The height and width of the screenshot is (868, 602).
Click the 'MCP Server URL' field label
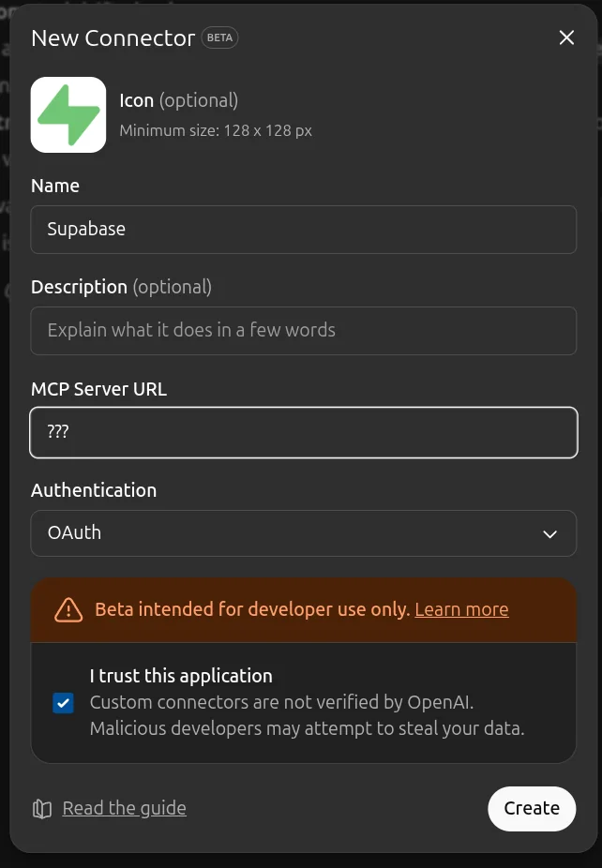[x=98, y=389]
